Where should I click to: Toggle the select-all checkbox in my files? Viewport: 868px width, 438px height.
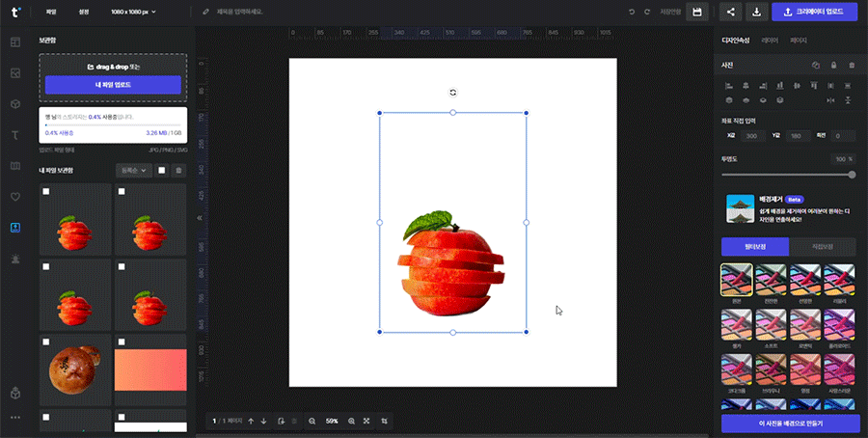pos(162,171)
